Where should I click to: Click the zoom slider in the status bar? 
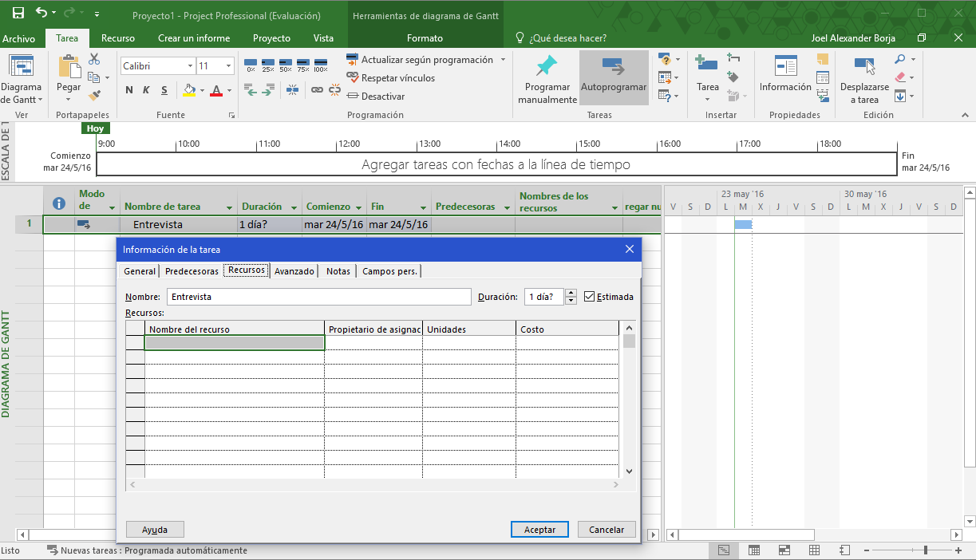pos(926,550)
